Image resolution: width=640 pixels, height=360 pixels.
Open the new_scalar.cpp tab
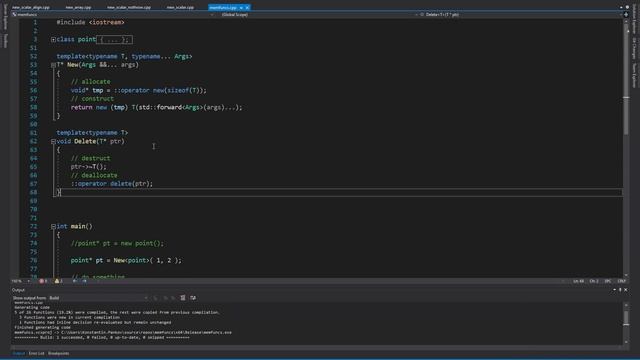pos(180,7)
